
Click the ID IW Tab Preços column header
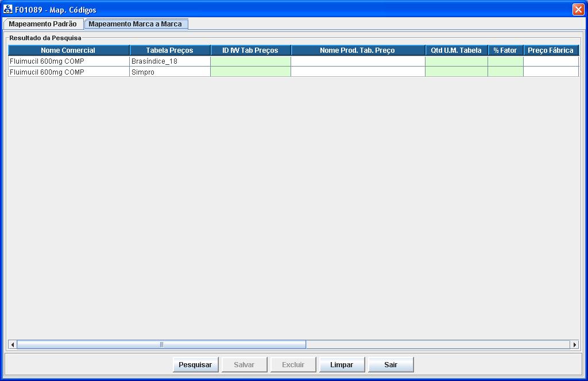tap(250, 50)
